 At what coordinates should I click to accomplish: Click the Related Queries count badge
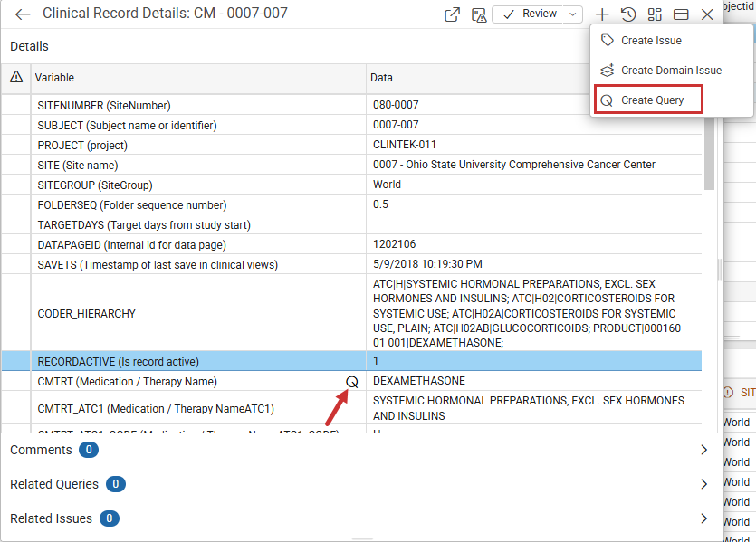click(x=116, y=484)
